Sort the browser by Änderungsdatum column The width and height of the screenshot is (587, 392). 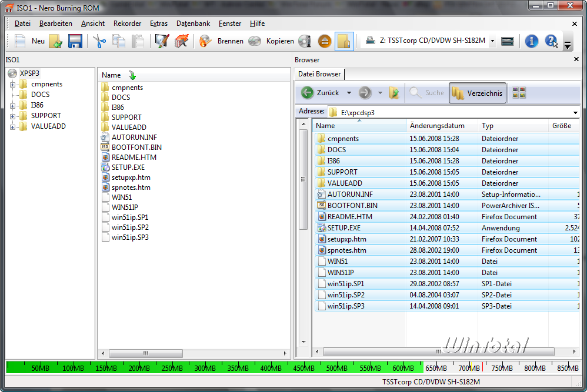click(442, 126)
